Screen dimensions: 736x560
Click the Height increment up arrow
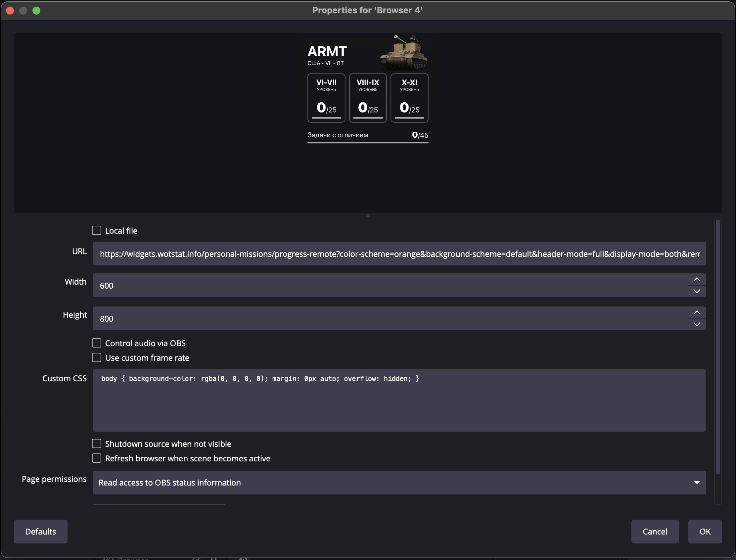696,313
